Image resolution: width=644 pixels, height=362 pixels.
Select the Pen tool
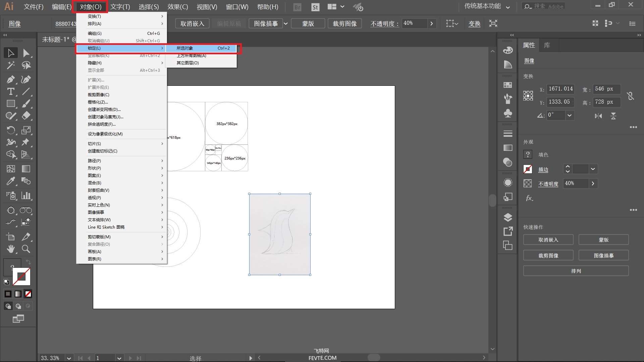tap(11, 79)
